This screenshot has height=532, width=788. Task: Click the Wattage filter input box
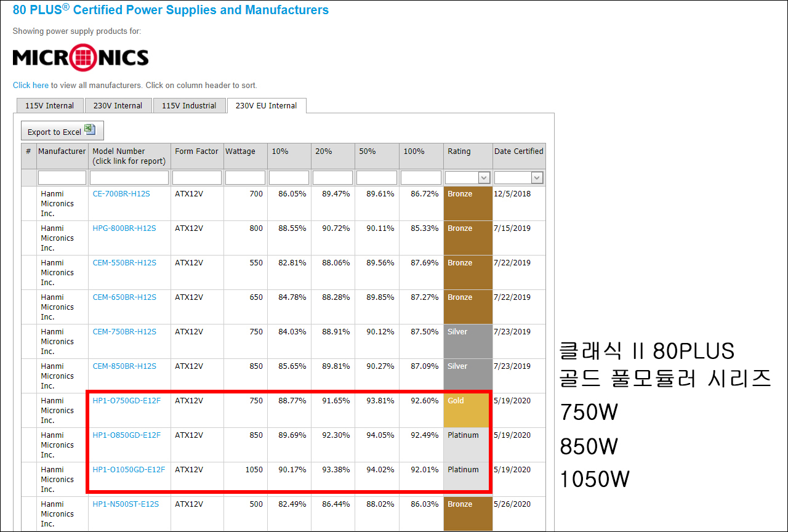click(x=245, y=178)
